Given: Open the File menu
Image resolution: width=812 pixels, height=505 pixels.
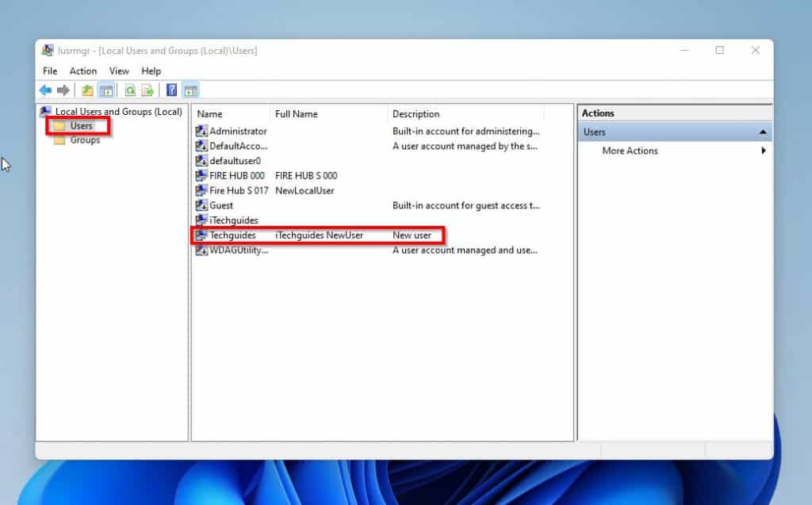Looking at the screenshot, I should pos(50,71).
